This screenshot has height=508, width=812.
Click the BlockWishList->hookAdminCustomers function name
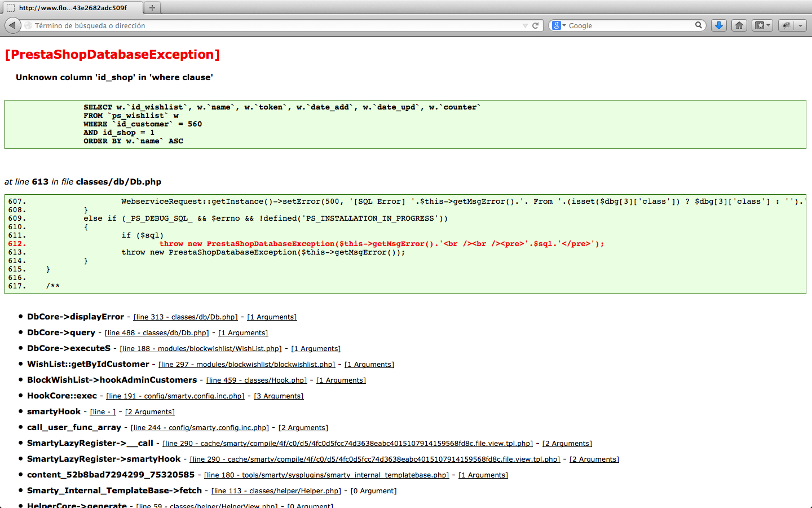click(x=112, y=380)
